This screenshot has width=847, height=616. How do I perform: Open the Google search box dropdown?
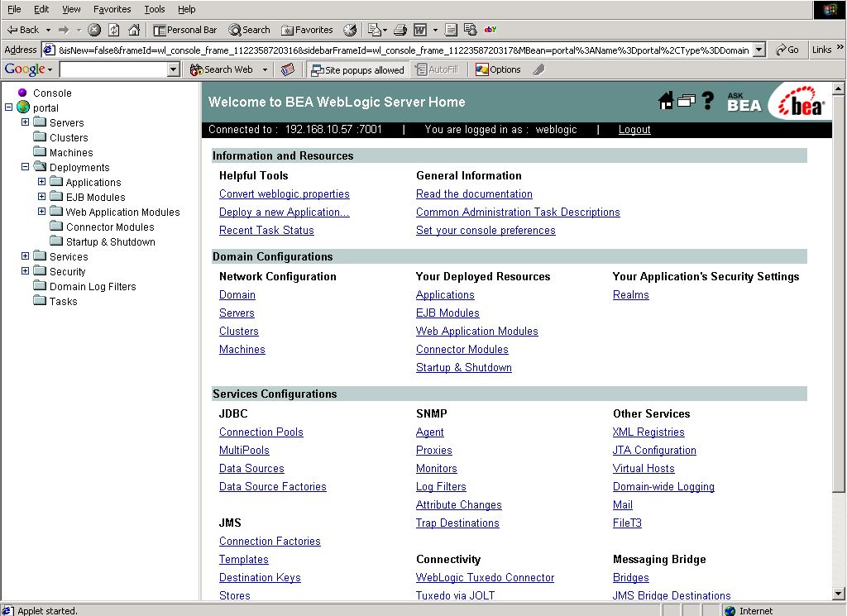(x=174, y=69)
